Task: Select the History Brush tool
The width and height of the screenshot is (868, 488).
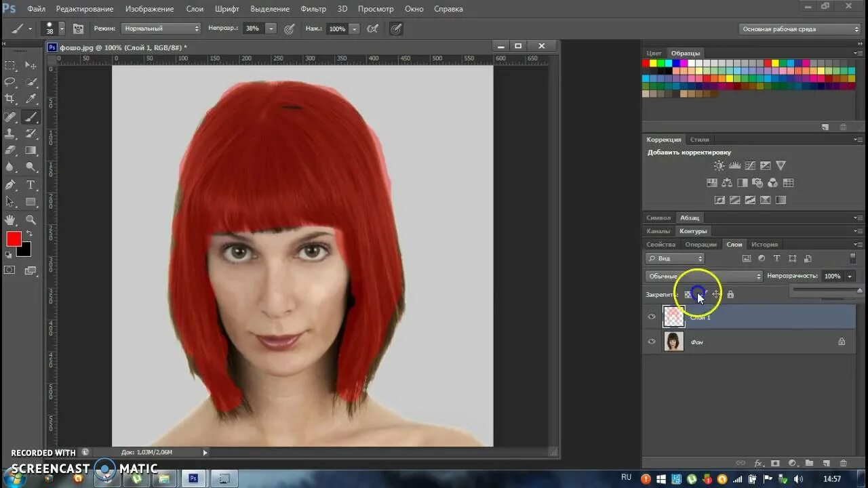Action: tap(31, 134)
